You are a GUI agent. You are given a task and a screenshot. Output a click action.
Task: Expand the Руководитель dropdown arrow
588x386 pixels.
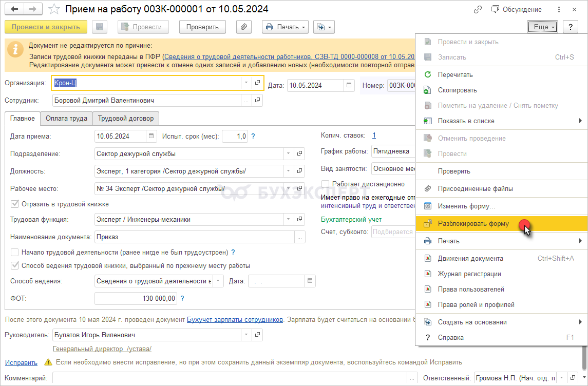246,335
